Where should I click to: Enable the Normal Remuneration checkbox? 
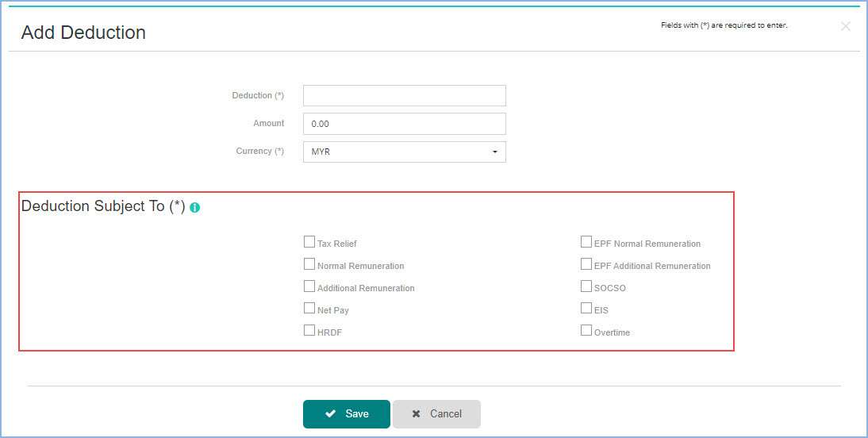coord(309,264)
